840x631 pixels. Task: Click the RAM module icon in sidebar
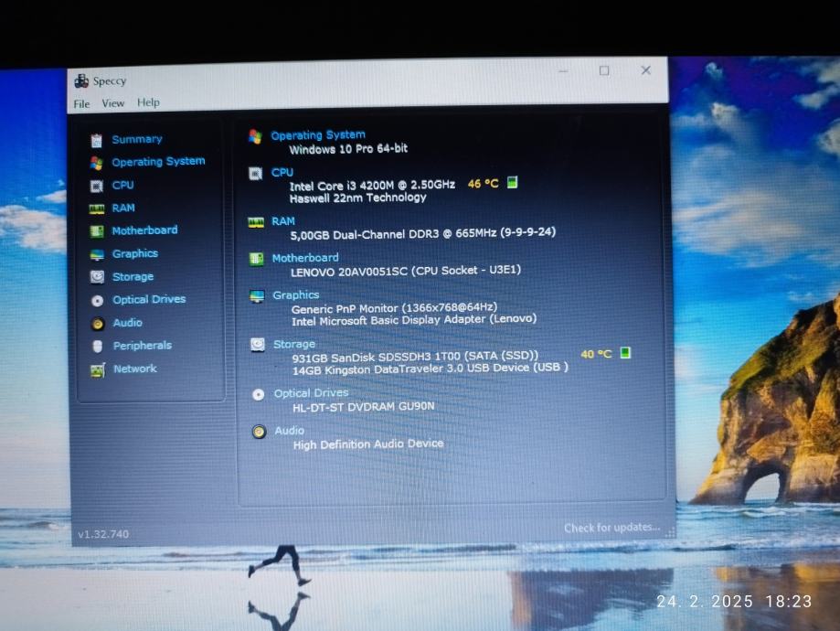pyautogui.click(x=96, y=209)
